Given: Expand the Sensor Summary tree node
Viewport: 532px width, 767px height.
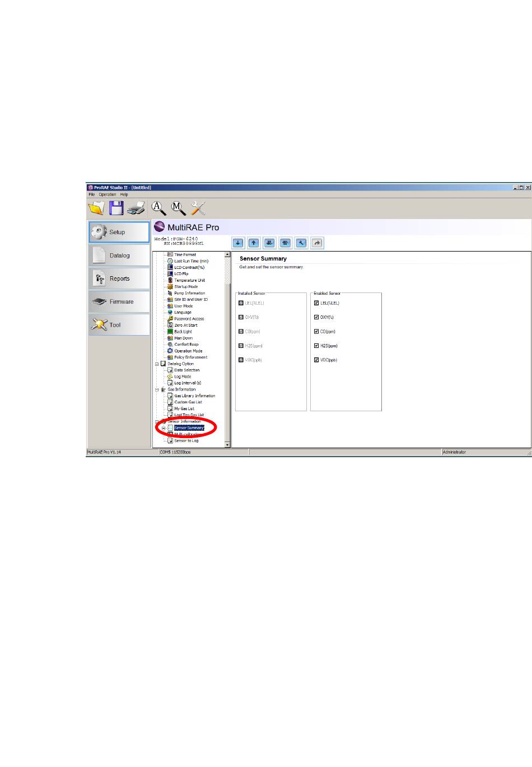Looking at the screenshot, I should coord(164,428).
